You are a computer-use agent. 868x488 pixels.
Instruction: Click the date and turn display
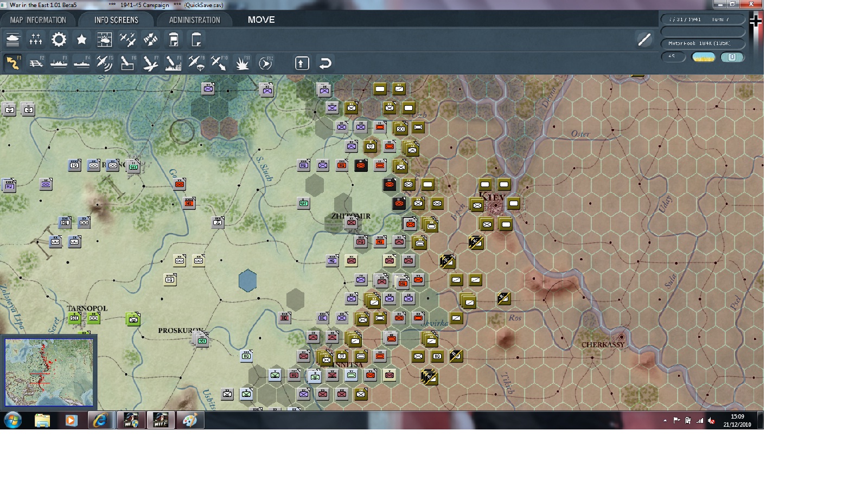703,20
